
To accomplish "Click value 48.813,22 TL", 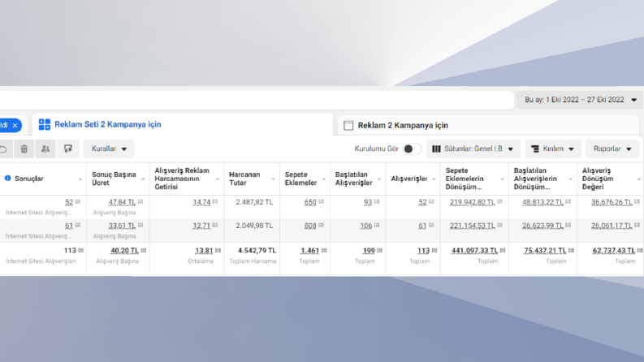I will (x=542, y=202).
